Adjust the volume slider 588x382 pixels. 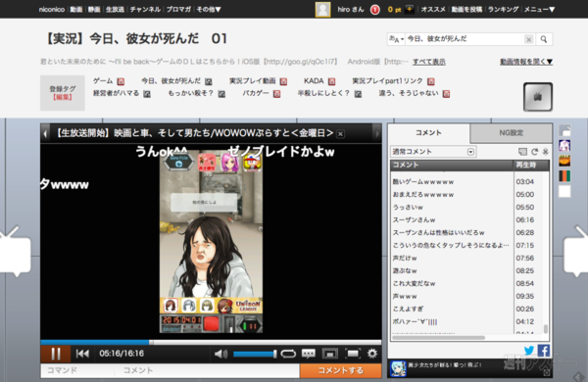point(255,354)
